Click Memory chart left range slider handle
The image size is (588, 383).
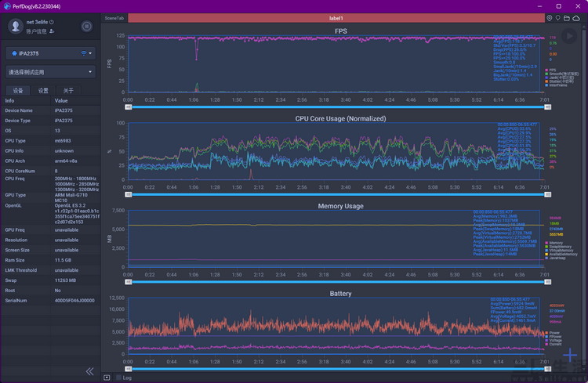(129, 282)
